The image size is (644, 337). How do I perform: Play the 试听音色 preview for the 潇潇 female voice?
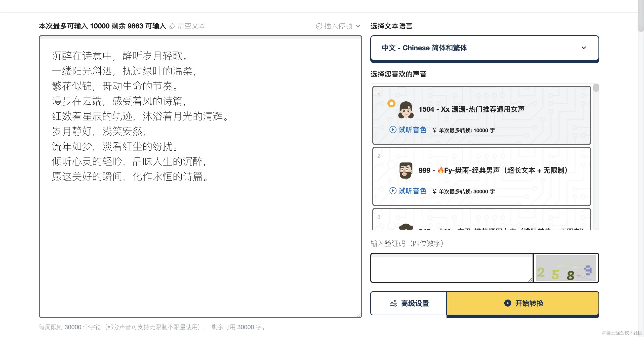393,130
